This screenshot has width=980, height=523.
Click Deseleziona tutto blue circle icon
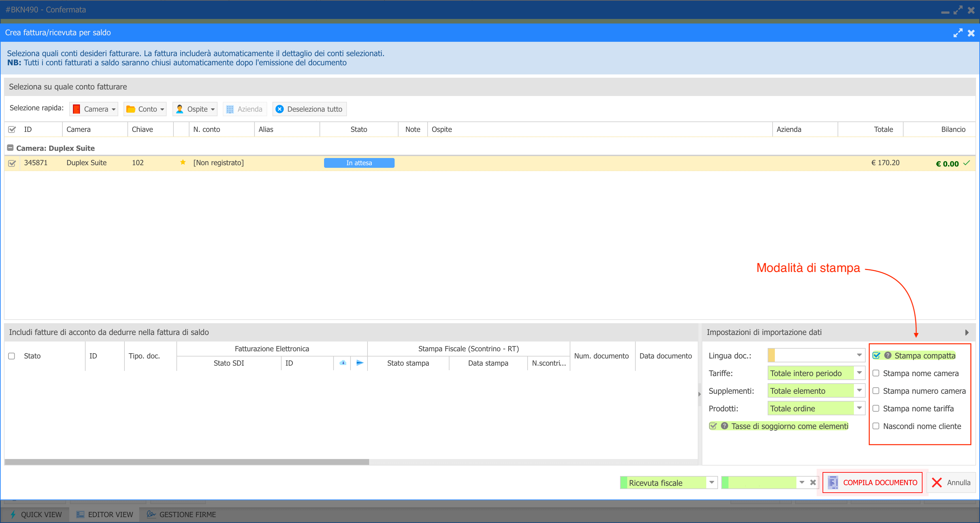point(280,109)
